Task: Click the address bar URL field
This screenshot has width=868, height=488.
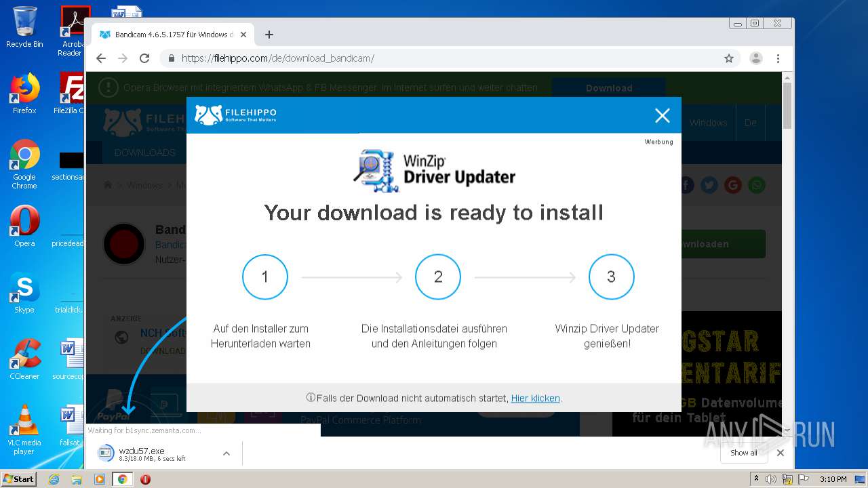Action: [448, 58]
